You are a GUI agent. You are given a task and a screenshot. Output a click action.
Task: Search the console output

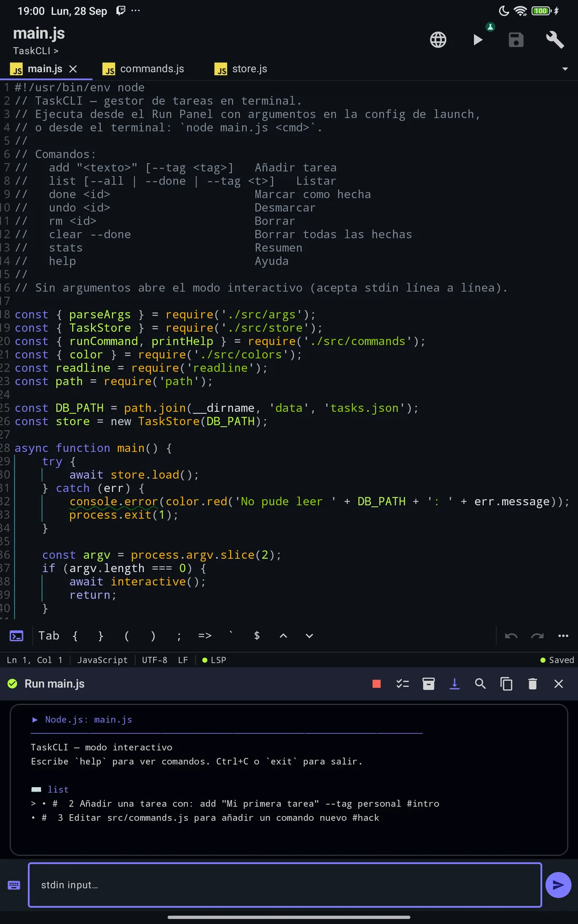(x=481, y=684)
